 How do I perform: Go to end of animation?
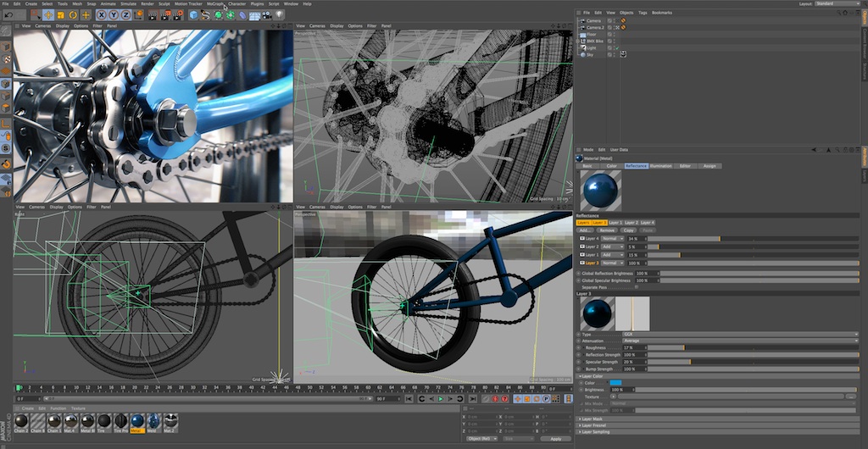472,399
